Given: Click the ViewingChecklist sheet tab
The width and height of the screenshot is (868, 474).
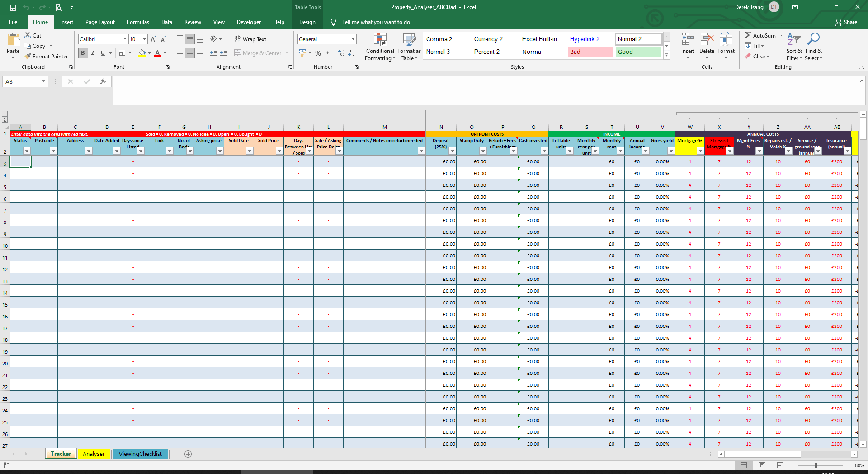Looking at the screenshot, I should pyautogui.click(x=140, y=454).
